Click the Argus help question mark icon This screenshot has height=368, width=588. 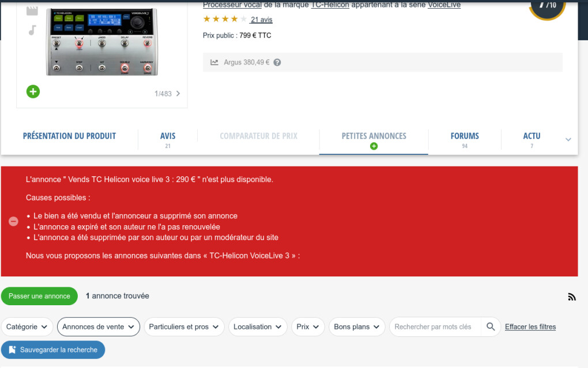(277, 63)
